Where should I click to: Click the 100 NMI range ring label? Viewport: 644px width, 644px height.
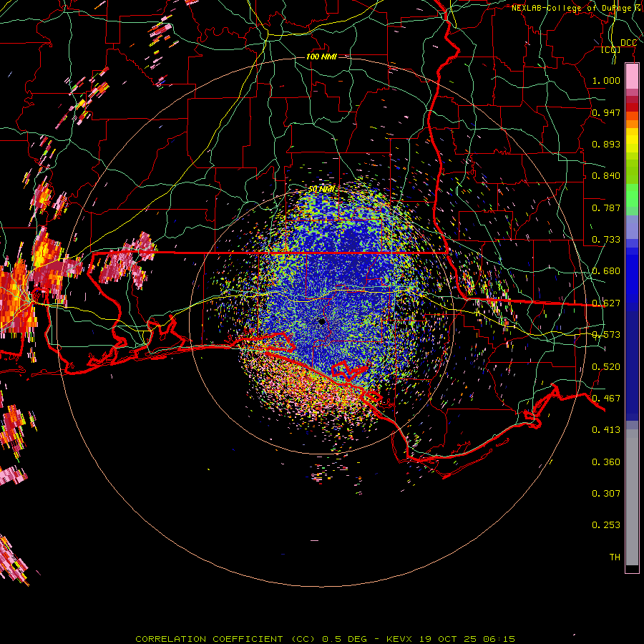point(321,57)
